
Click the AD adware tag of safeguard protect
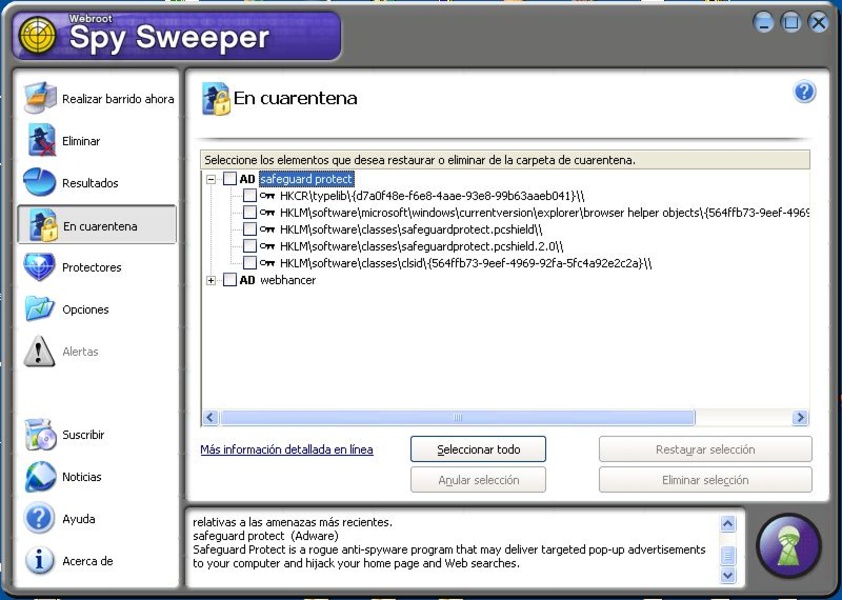click(x=247, y=179)
